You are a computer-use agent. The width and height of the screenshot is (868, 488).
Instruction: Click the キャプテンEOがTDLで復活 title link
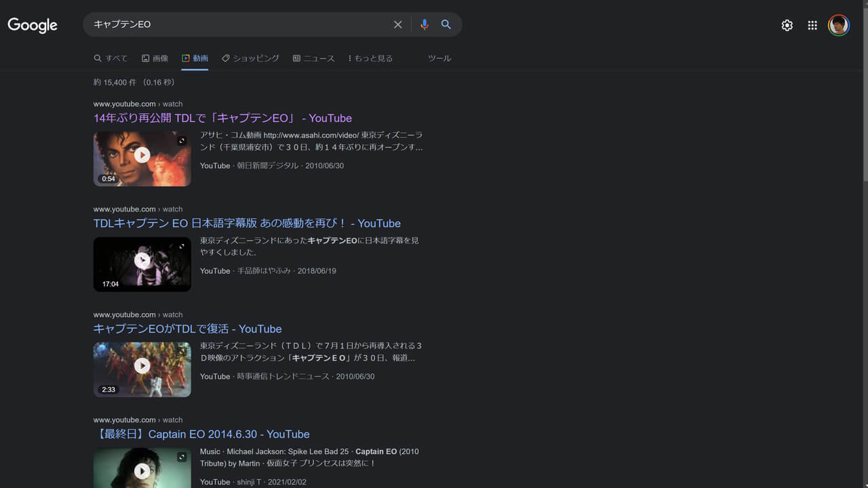(187, 329)
